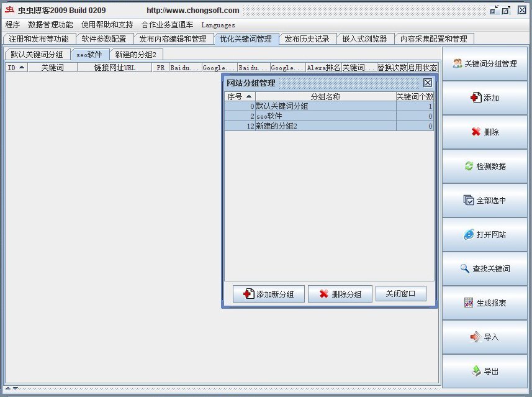The image size is (532, 397).
Task: Click the 分组名称 column header
Action: coord(326,97)
